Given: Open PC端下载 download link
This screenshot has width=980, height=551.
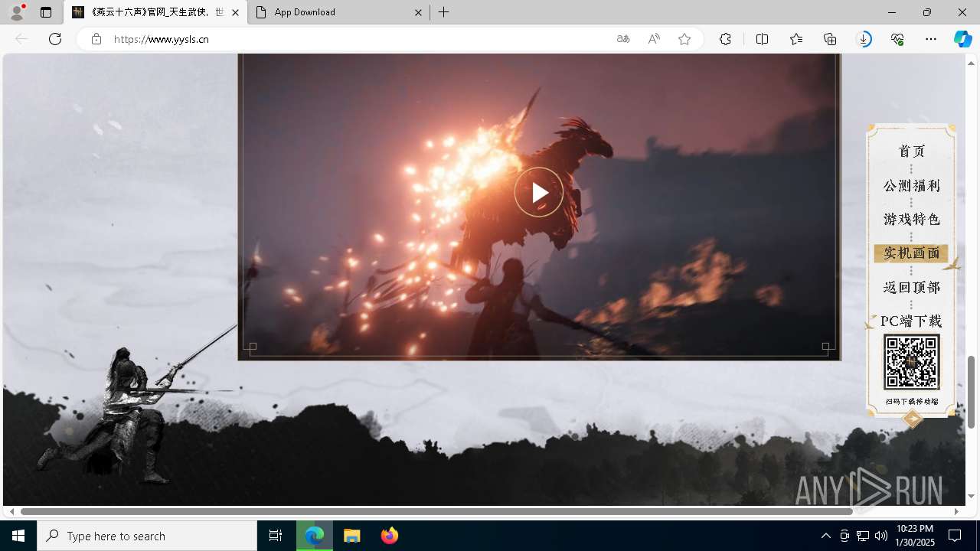Looking at the screenshot, I should click(911, 321).
